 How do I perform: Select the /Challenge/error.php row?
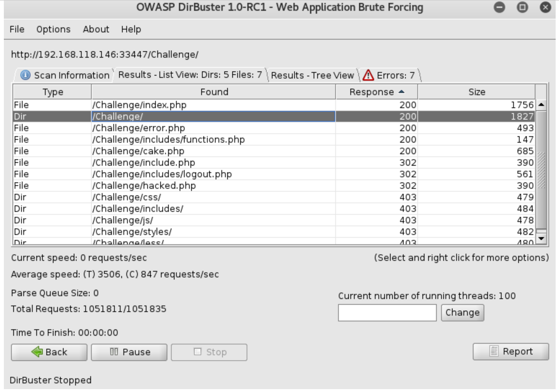click(x=274, y=128)
